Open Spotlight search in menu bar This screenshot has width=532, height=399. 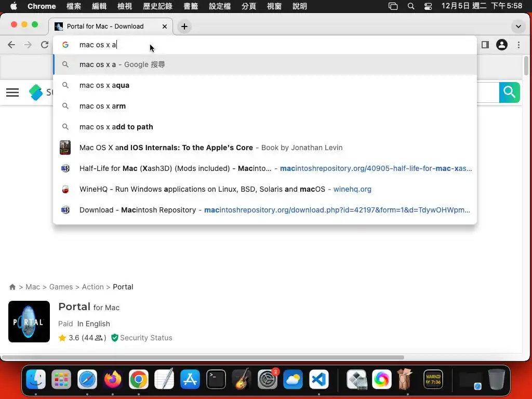pyautogui.click(x=411, y=6)
